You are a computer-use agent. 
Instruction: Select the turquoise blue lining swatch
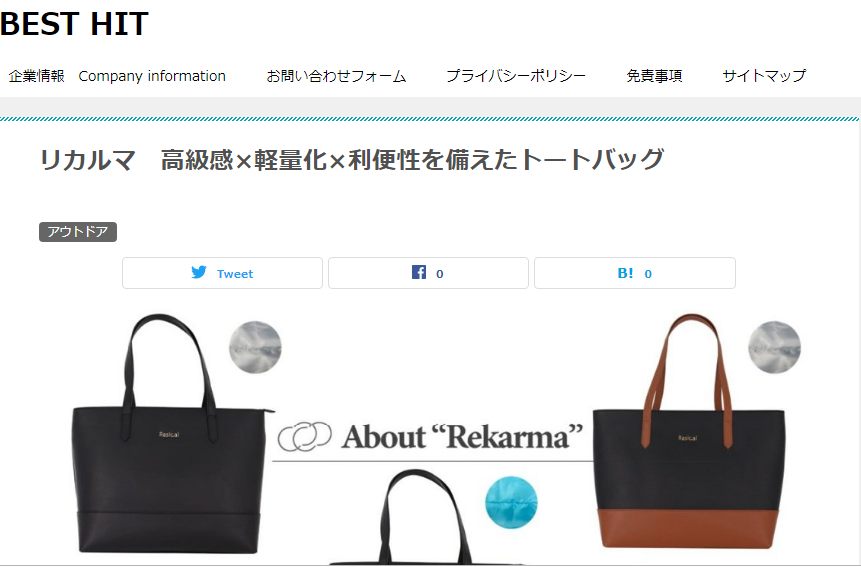[x=511, y=502]
